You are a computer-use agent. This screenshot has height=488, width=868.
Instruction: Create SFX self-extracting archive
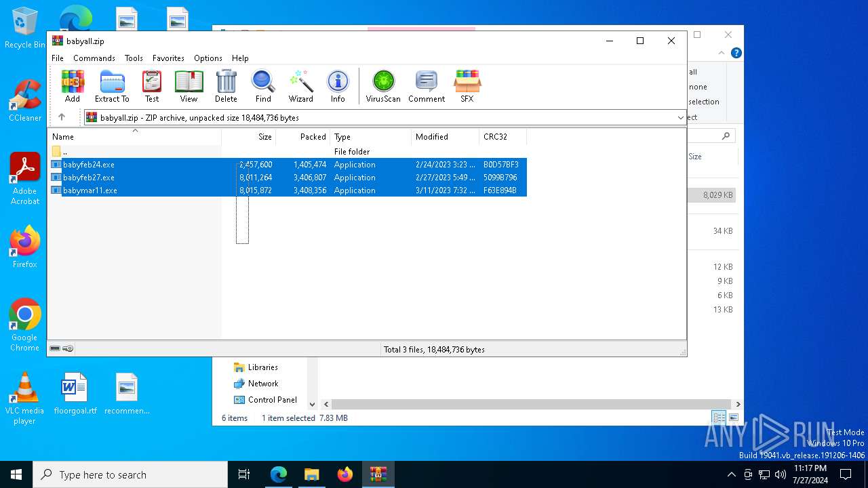[x=467, y=86]
